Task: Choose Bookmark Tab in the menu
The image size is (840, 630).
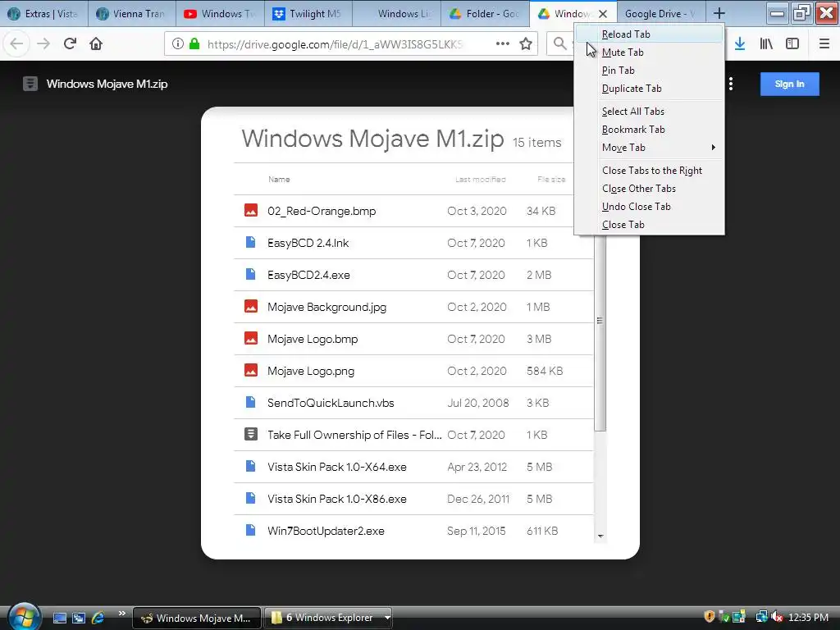Action: (x=649, y=130)
